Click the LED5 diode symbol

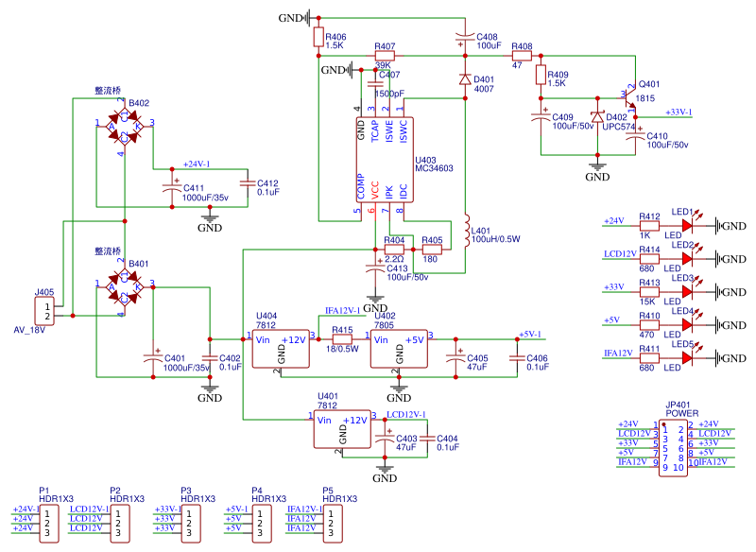coord(689,357)
